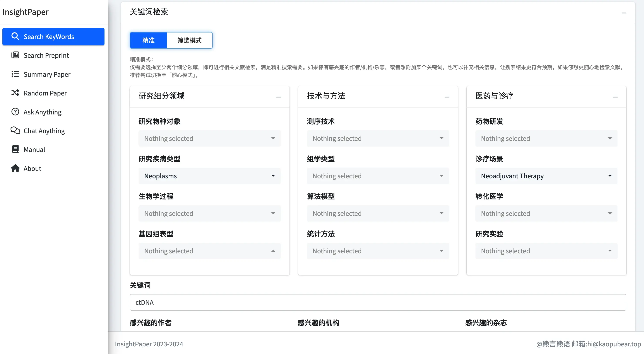Image resolution: width=644 pixels, height=354 pixels.
Task: Click the 技术与方法 panel title
Action: tap(326, 96)
